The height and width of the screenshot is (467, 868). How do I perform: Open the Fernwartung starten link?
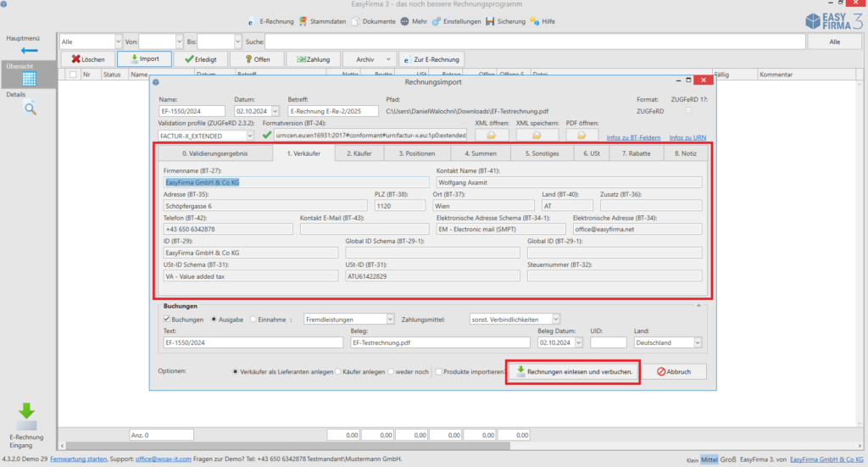pos(79,459)
